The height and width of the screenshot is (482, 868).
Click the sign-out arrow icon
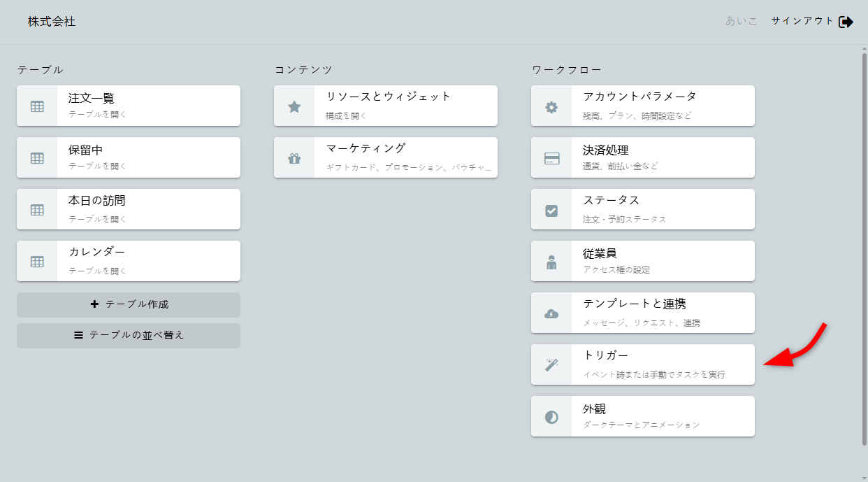(x=846, y=22)
